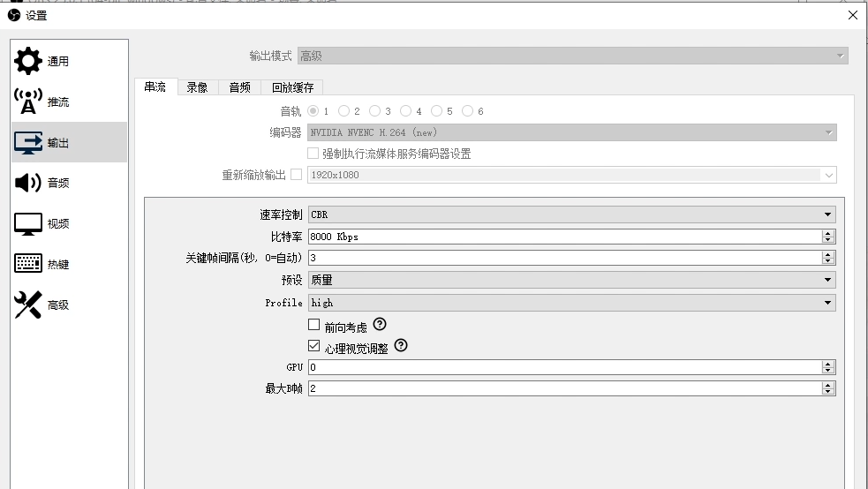Open the 输出模式 dropdown
Viewport: 868px width, 489px height.
pyautogui.click(x=572, y=56)
